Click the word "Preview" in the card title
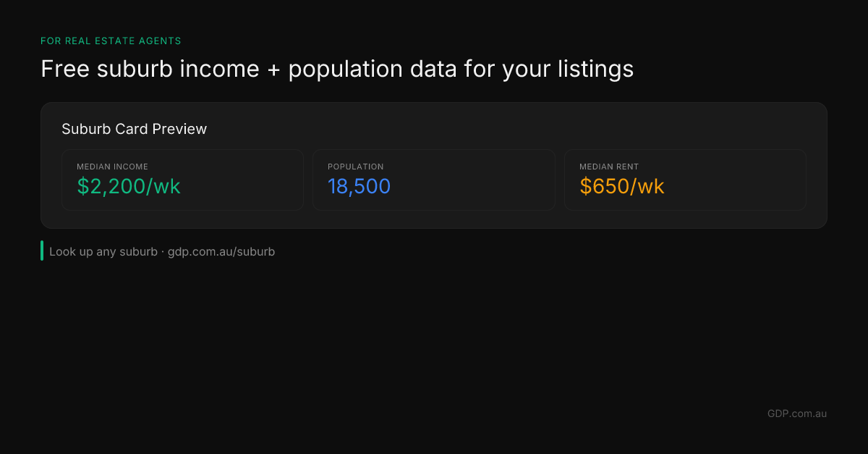Screen dimensions: 868x454 click(x=181, y=129)
